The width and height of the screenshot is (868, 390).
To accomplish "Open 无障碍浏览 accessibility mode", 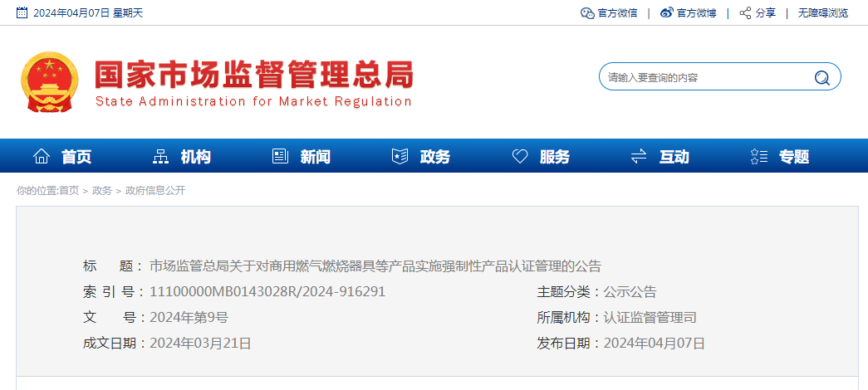I will coord(822,13).
